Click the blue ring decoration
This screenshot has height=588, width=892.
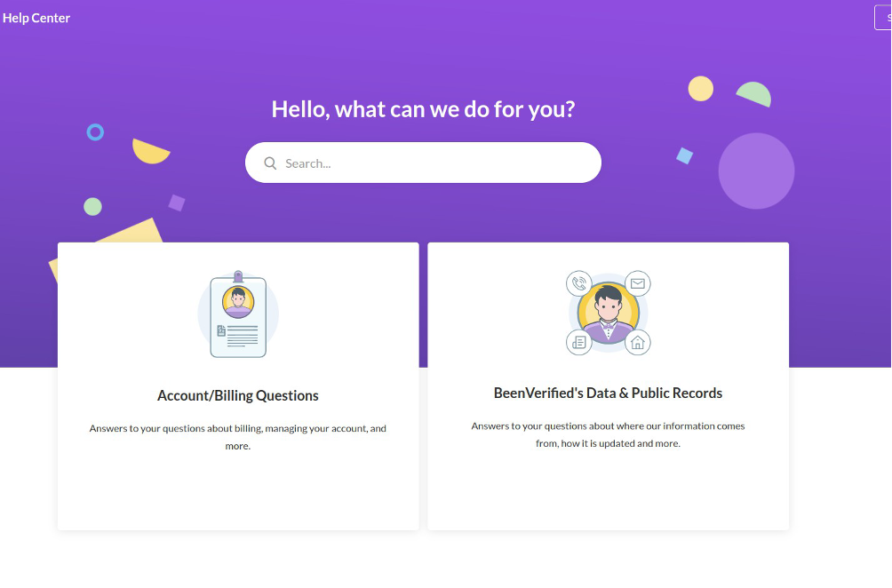coord(95,132)
